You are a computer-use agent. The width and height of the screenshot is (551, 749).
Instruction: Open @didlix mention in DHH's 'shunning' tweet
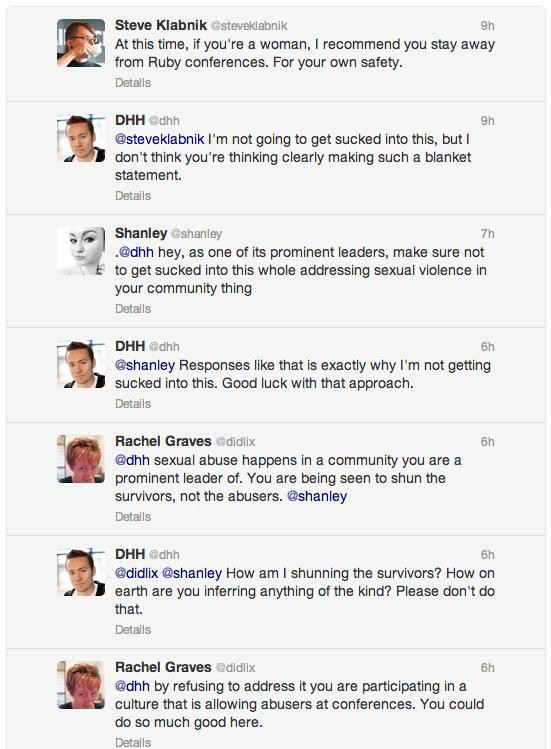(136, 573)
